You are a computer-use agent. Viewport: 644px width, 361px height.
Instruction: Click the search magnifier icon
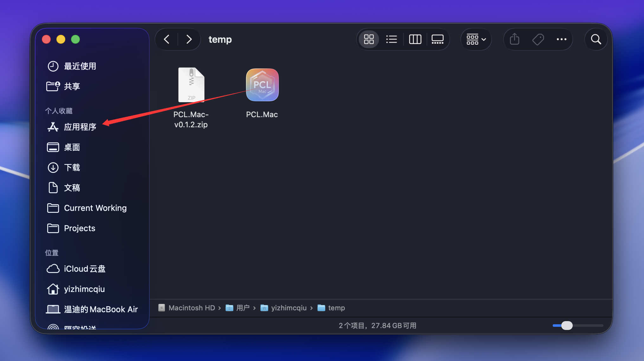tap(596, 39)
